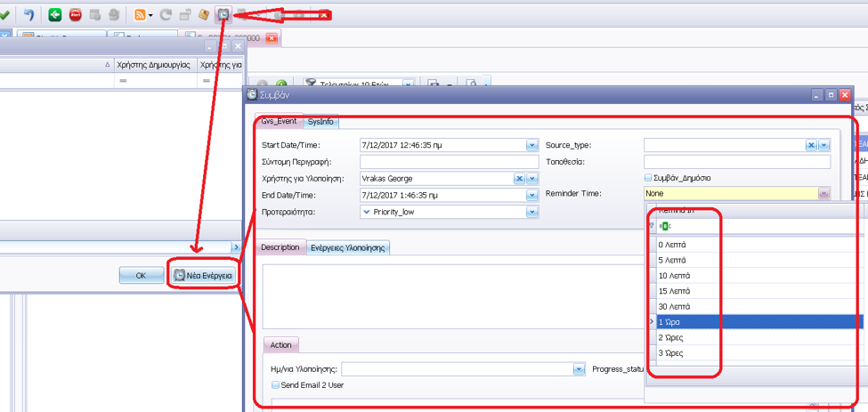Viewport: 868px width, 412px height.
Task: Switch to the SysInfo tab
Action: [x=320, y=121]
